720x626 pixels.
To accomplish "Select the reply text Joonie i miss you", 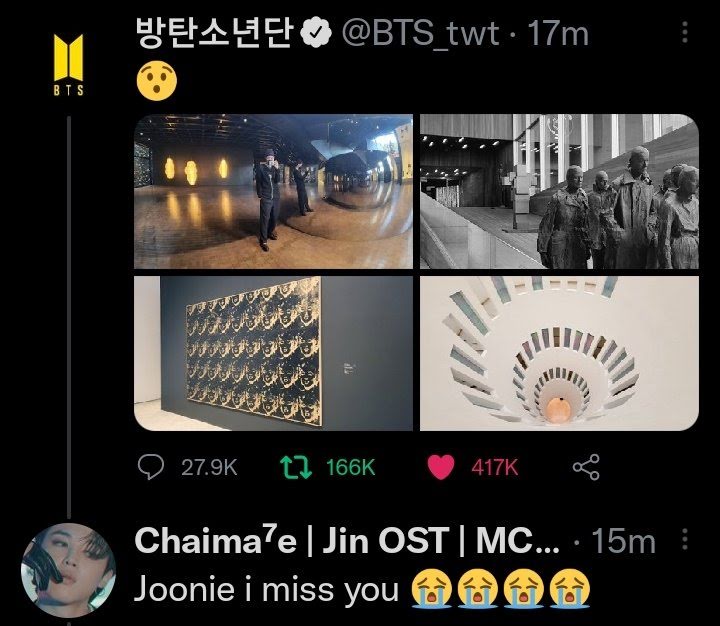I will 266,589.
